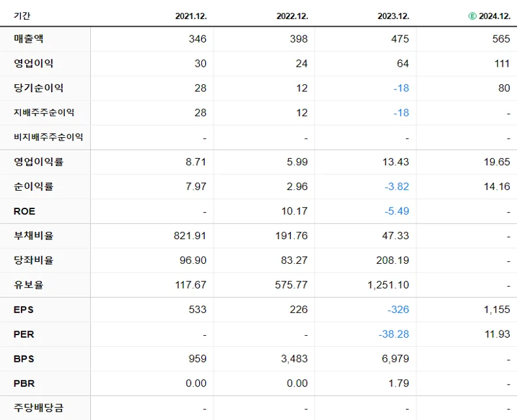Click the 96.90 quick ratio value

[193, 260]
